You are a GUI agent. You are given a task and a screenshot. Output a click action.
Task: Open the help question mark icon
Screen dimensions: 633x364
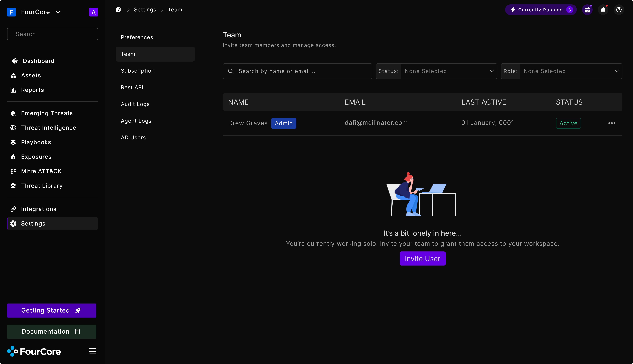(x=619, y=10)
